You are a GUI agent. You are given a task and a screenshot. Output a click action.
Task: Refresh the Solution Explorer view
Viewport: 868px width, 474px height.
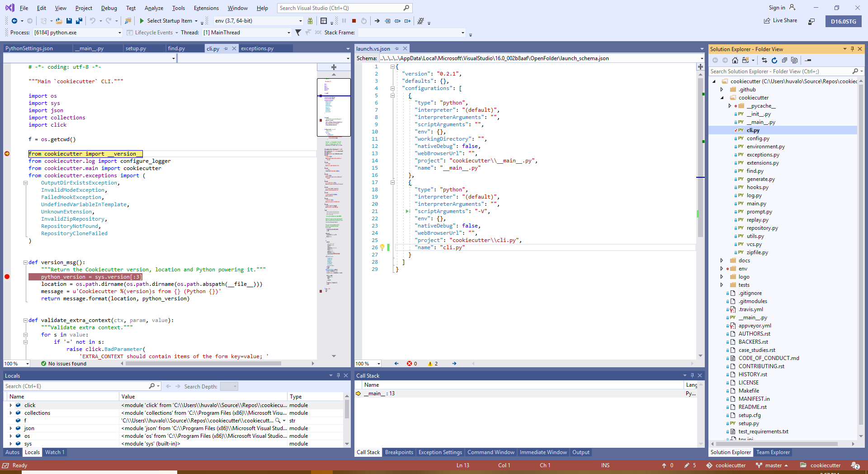pos(774,60)
